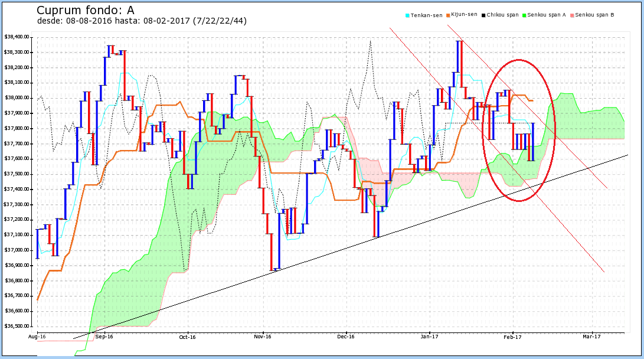Click the date range subtitle starting "desde: 08-08-2016"
This screenshot has height=359, width=644.
pyautogui.click(x=142, y=21)
